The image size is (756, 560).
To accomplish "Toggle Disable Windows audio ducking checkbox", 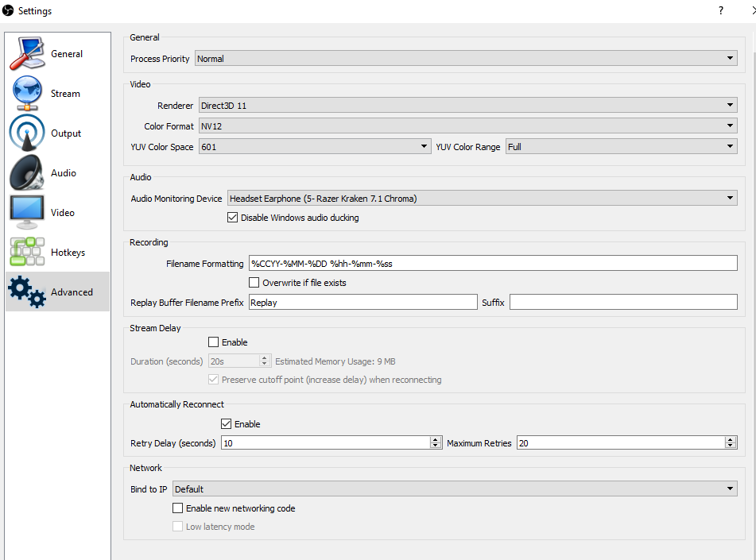I will coord(232,218).
